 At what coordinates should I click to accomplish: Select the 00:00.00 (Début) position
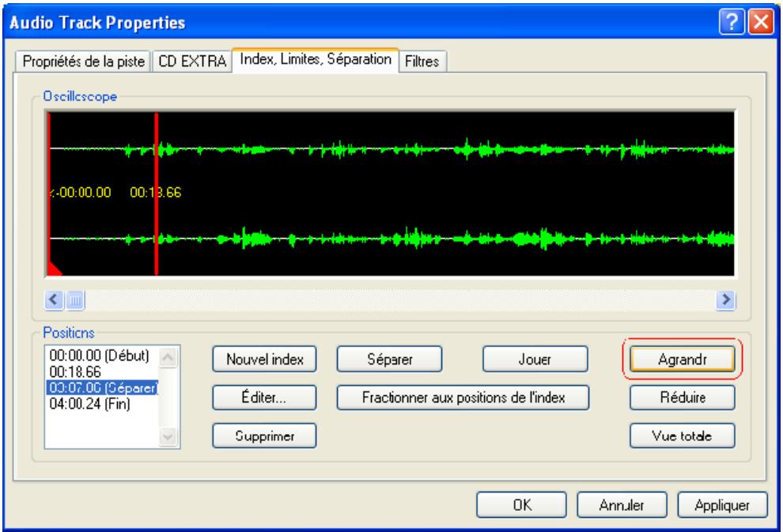[x=102, y=356]
